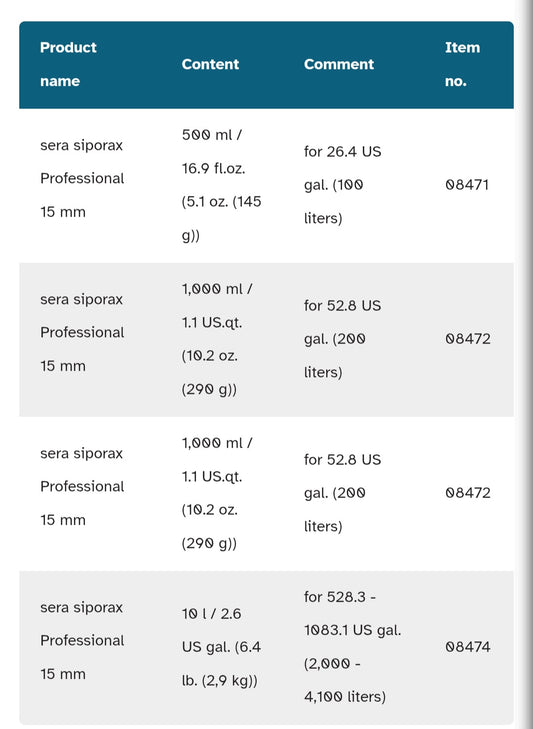Screen dimensions: 533x729
Task: Click second 52.8 US gal. comment
Action: pos(342,493)
